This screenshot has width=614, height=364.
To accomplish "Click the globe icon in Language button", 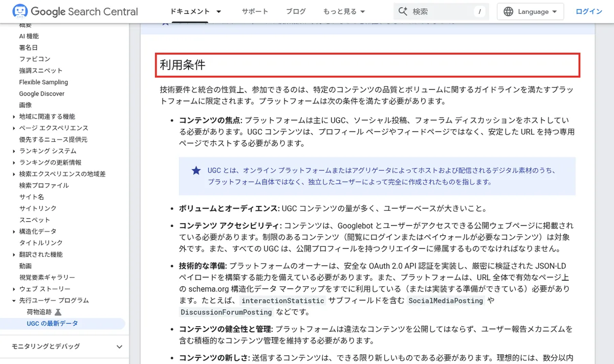I will coord(508,11).
